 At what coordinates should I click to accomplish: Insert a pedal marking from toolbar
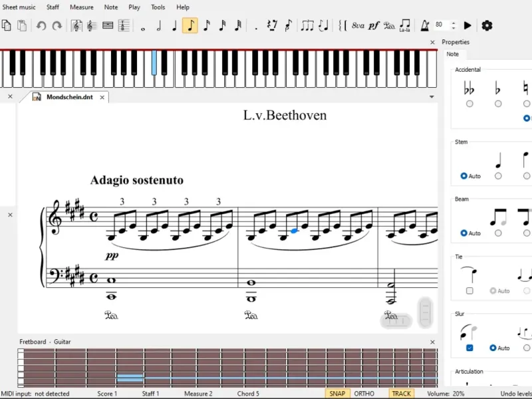(389, 26)
